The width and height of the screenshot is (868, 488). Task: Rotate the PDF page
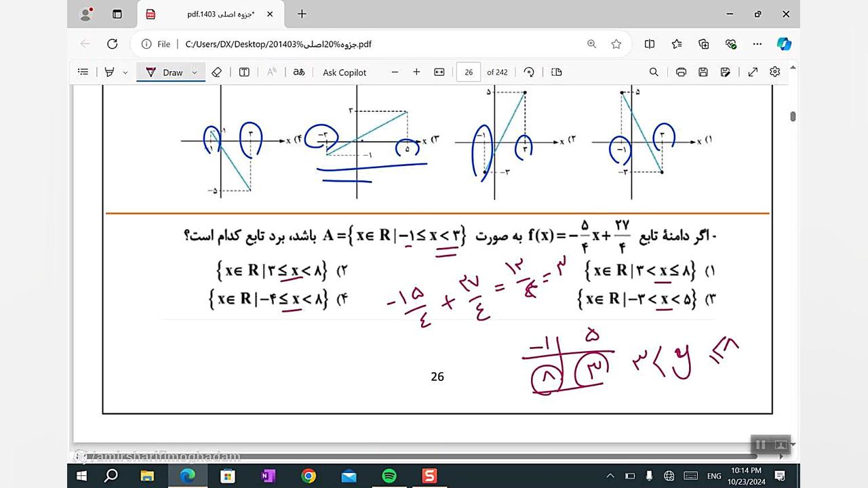coord(529,72)
